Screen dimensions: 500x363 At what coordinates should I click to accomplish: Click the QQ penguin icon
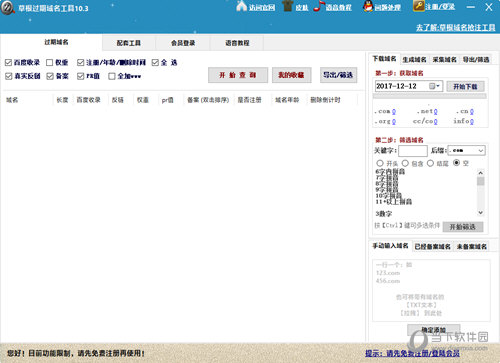tap(368, 6)
